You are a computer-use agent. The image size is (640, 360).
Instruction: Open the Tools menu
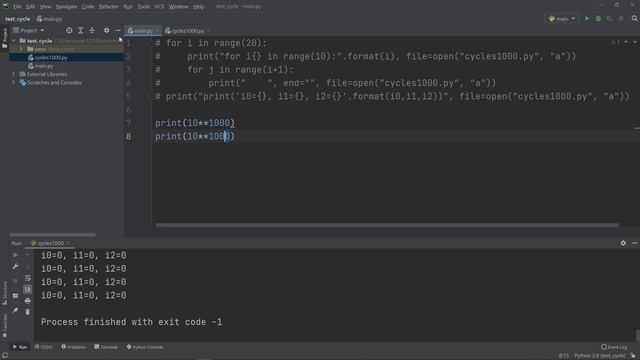click(x=143, y=7)
